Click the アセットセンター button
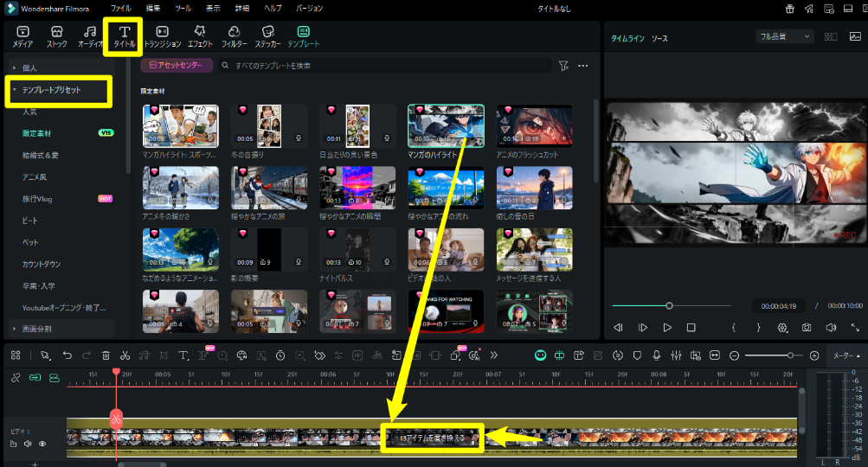The height and width of the screenshot is (467, 868). pos(177,66)
